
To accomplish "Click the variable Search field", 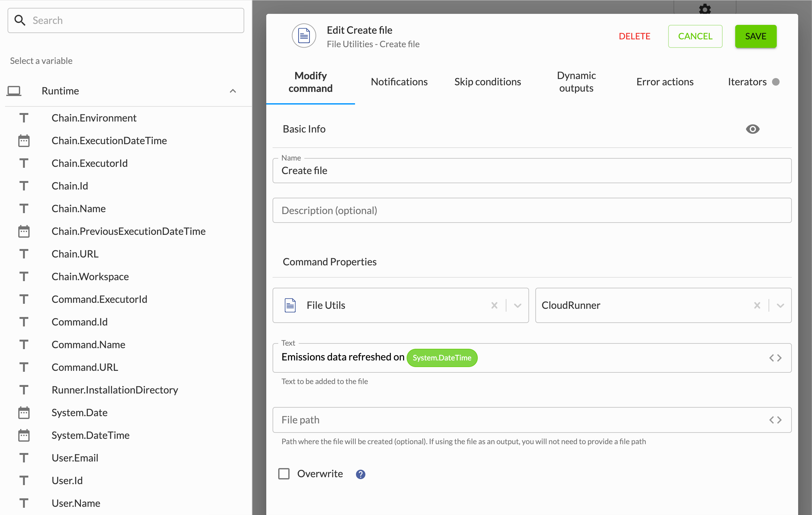I will tap(126, 20).
